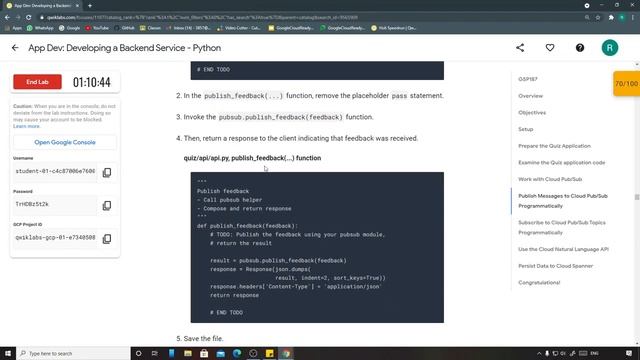The height and width of the screenshot is (360, 640).
Task: Show hidden system tray icons
Action: pyautogui.click(x=539, y=353)
